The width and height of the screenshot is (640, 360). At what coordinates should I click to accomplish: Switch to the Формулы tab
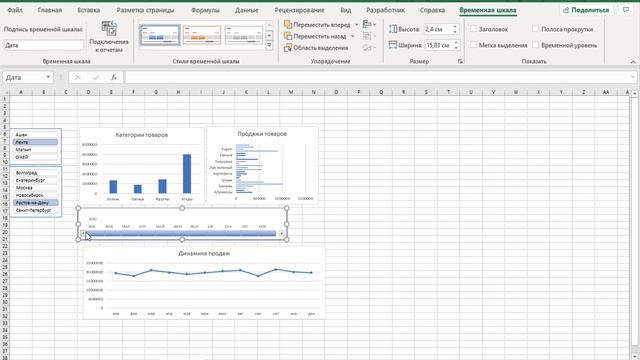pyautogui.click(x=205, y=10)
